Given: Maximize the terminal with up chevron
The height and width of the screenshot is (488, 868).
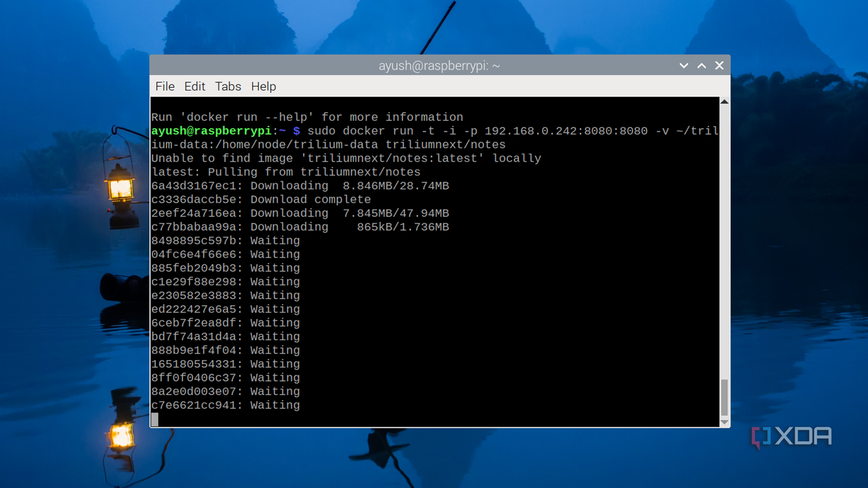Looking at the screenshot, I should tap(701, 66).
